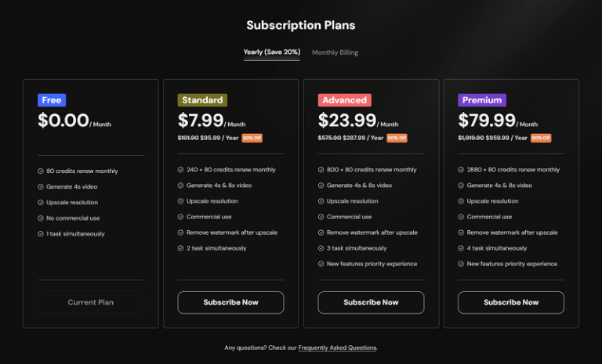Click checkmark beside 'No commercial use'
Image resolution: width=602 pixels, height=364 pixels.
pos(40,218)
